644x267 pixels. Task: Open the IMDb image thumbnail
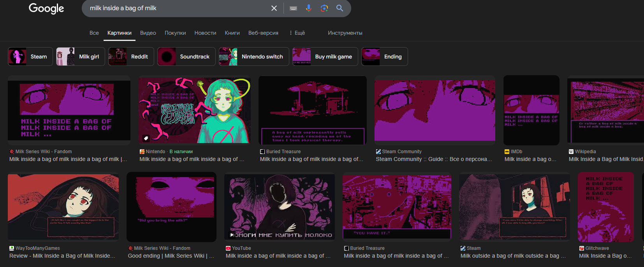(531, 110)
